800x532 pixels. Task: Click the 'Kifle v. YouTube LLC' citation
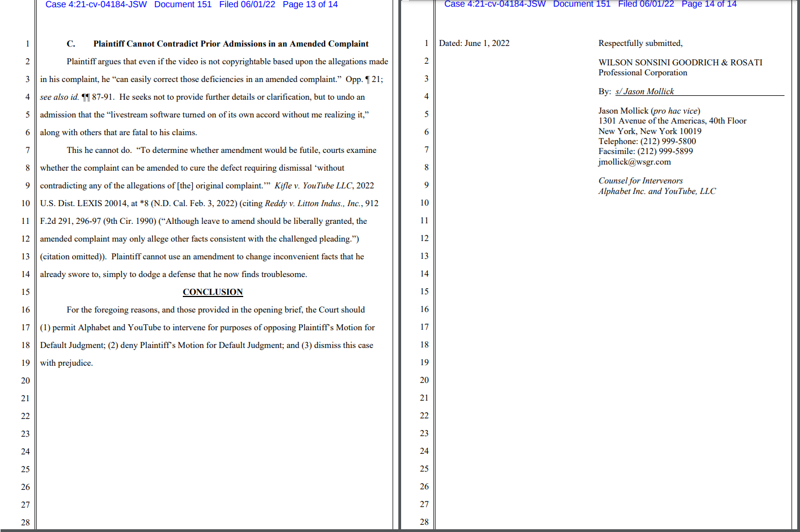pyautogui.click(x=314, y=186)
